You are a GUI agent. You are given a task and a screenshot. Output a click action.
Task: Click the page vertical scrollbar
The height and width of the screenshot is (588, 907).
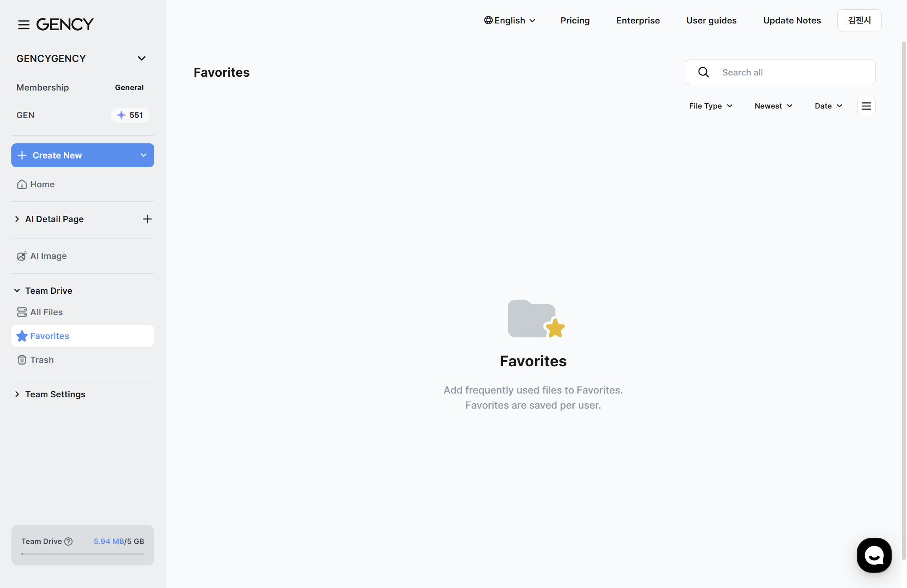pos(904,300)
